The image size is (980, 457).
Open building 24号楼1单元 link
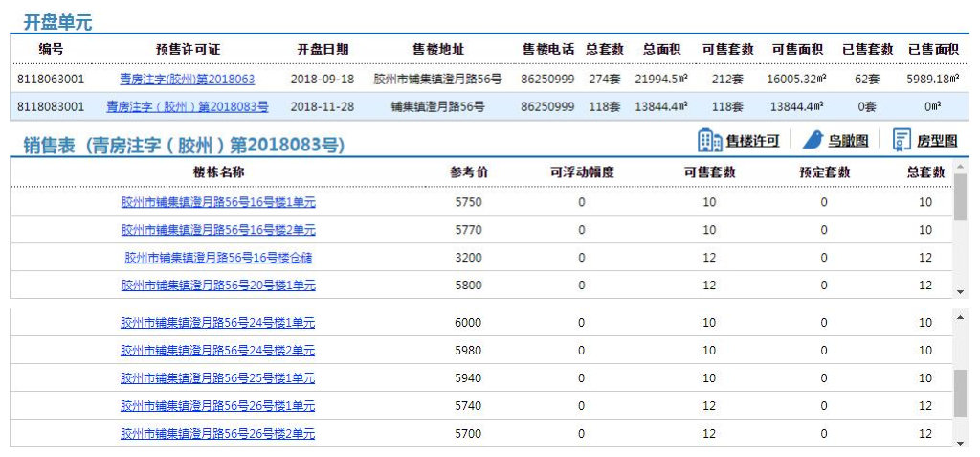(x=218, y=323)
